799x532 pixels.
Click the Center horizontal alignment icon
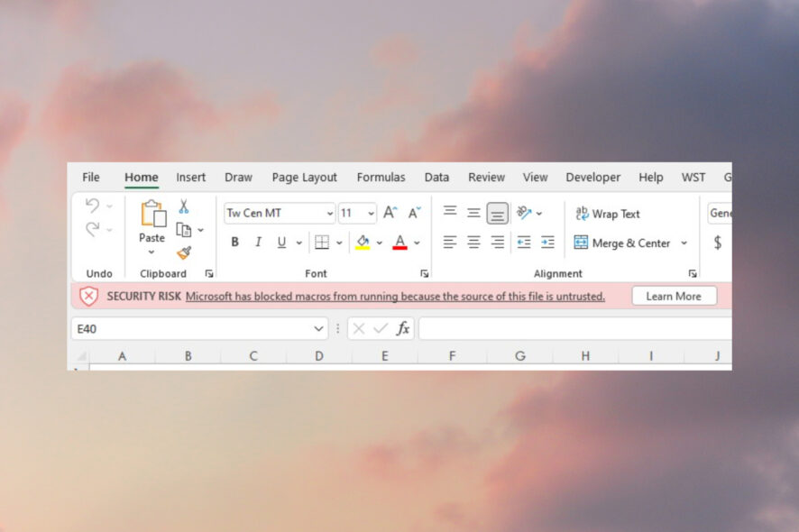click(x=473, y=242)
